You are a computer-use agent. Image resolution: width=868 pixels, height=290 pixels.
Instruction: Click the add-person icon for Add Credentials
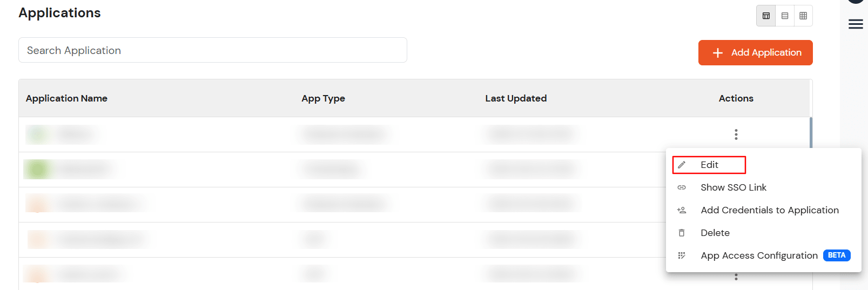click(x=682, y=210)
